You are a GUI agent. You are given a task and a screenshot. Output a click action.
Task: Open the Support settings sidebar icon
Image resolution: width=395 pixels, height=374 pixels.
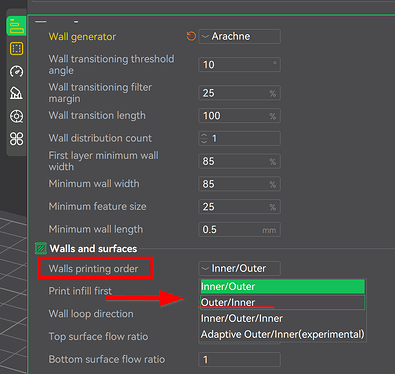(x=16, y=93)
